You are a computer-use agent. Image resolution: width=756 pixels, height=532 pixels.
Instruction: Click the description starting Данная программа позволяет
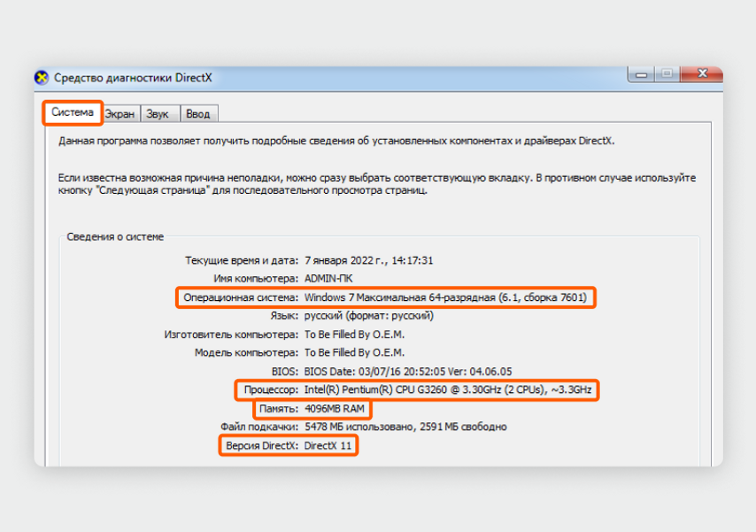click(x=336, y=141)
